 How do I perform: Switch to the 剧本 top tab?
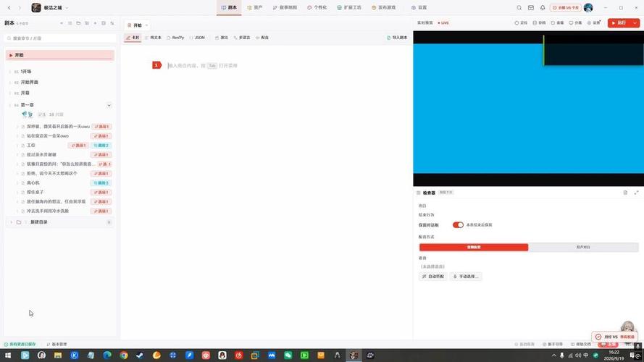229,7
